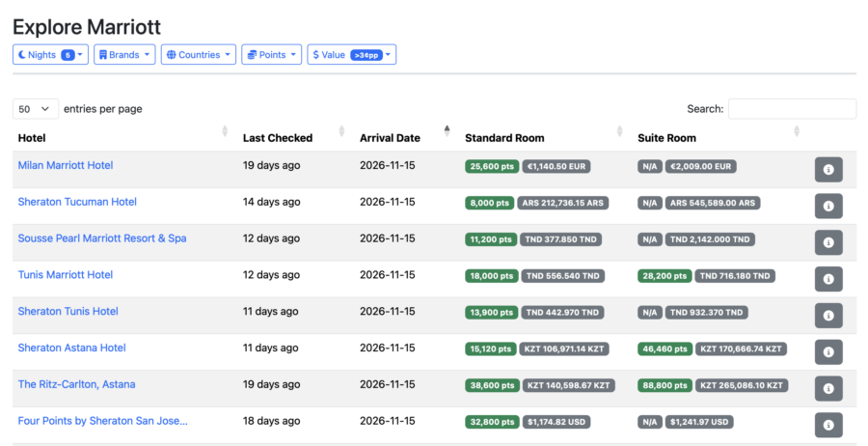The width and height of the screenshot is (868, 446).
Task: Click the 11,200 pts badge
Action: click(x=491, y=239)
